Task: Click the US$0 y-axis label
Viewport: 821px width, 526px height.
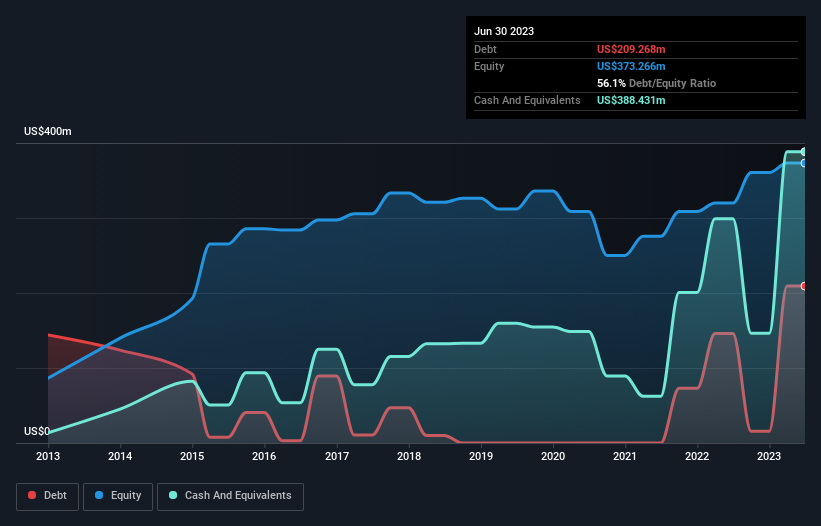Action: (x=37, y=431)
